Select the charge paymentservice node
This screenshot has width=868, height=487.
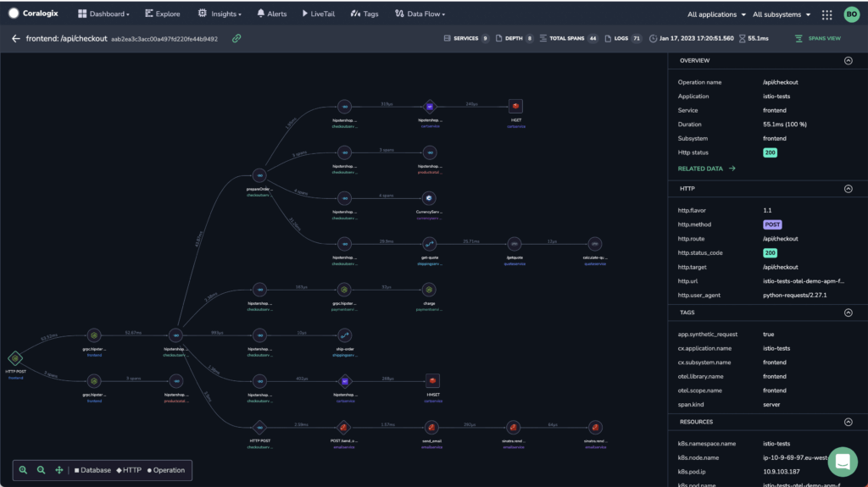point(429,290)
